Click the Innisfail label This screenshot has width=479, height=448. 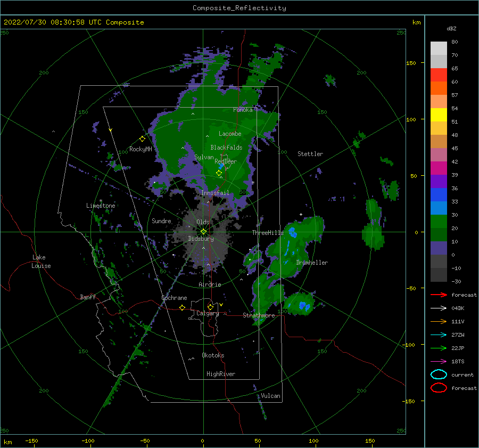coord(215,193)
